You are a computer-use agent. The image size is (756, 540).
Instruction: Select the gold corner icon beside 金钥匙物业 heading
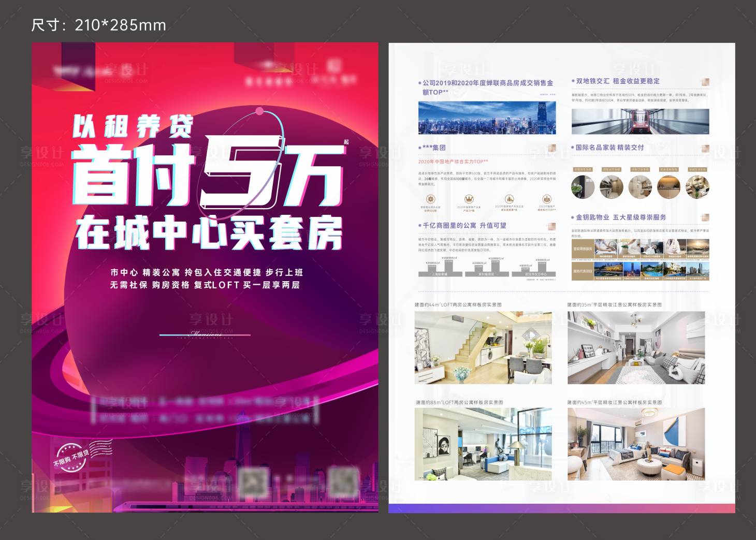pos(705,217)
